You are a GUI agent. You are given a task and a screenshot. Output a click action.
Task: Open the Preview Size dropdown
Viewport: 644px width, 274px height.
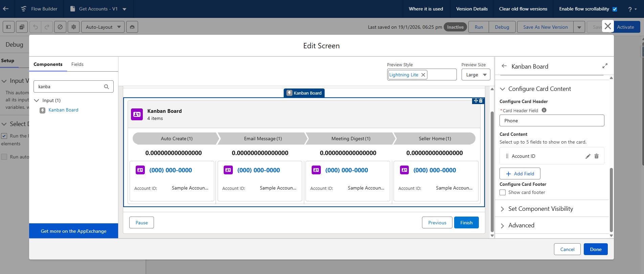click(x=476, y=75)
